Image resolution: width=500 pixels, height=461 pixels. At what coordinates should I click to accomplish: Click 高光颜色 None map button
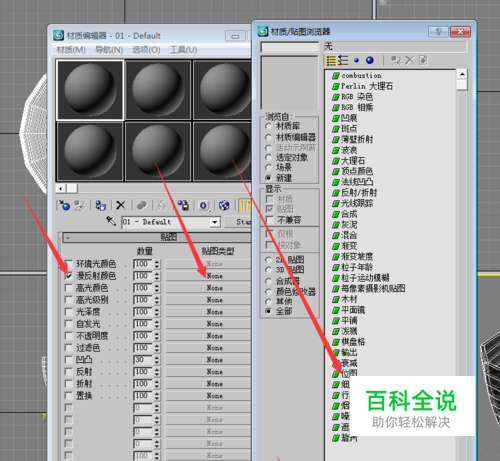[208, 288]
